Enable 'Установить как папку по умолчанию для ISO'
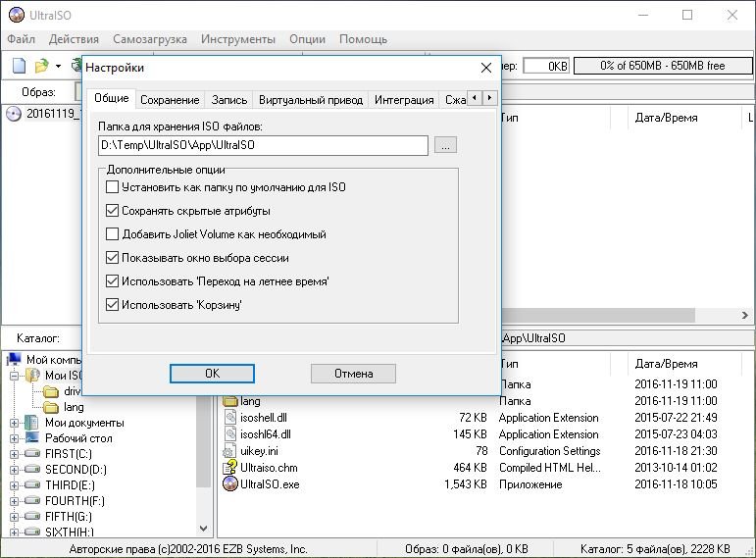 click(x=112, y=186)
